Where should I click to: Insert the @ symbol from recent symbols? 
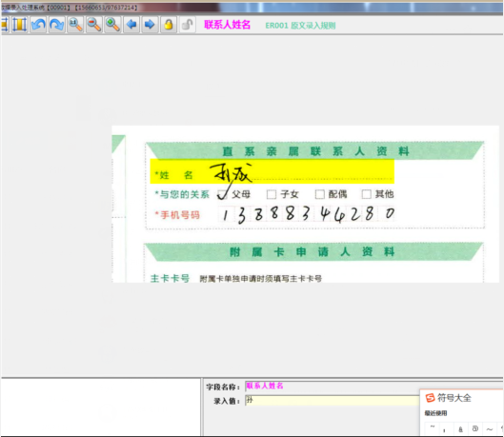pos(475,429)
